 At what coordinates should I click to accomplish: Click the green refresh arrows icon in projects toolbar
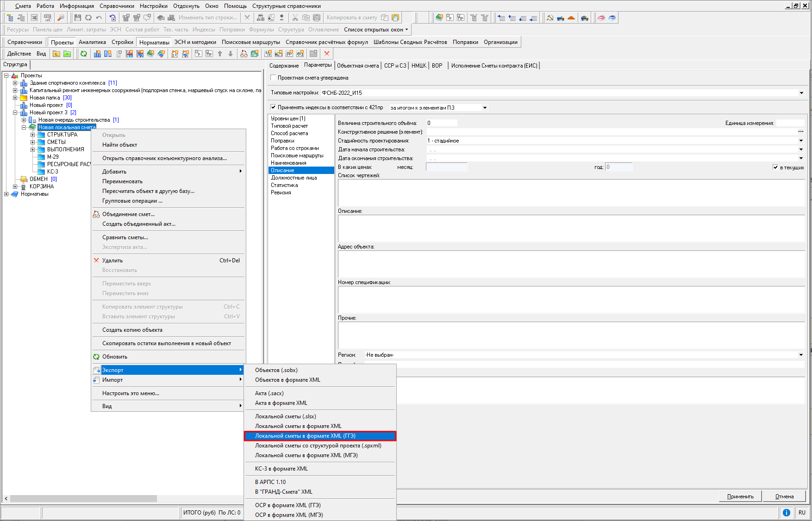(84, 54)
